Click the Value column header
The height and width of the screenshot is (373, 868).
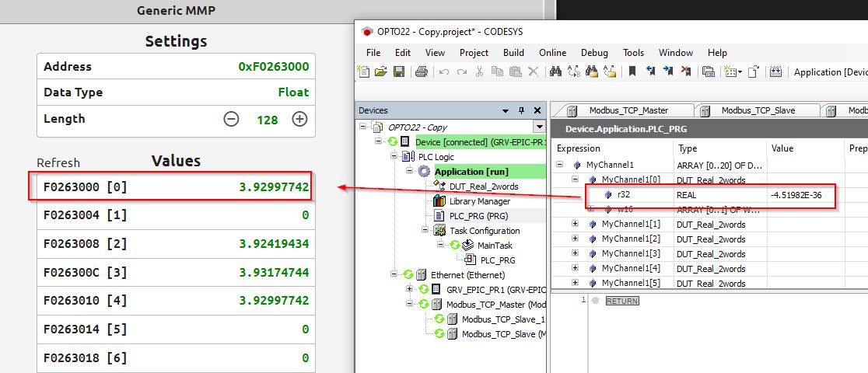[782, 148]
